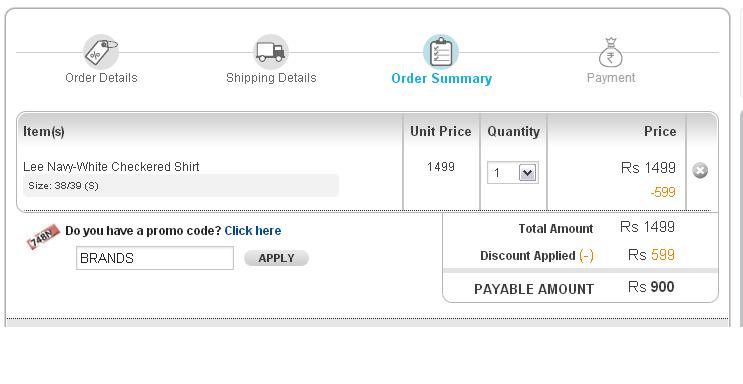This screenshot has height=384, width=743.
Task: Click the Lee Navy-White Checkered Shirt item name
Action: [111, 167]
